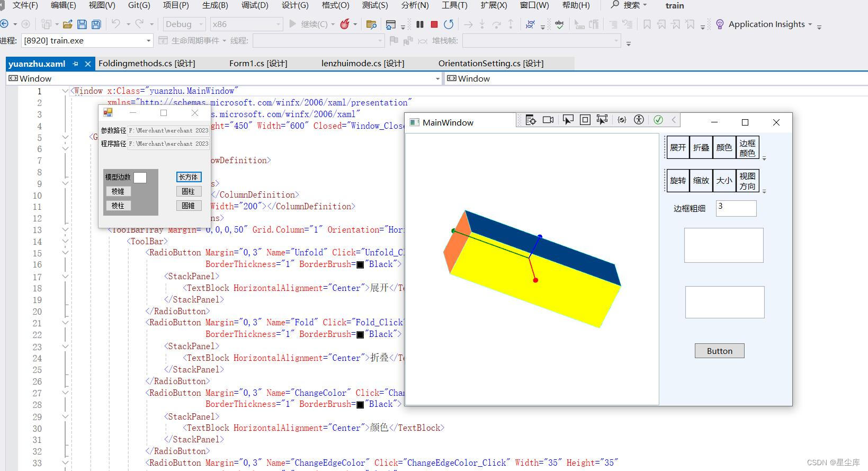Viewport: 868px width, 471px height.
Task: Click Binding Failures icon in MainWindow toolbar
Action: coord(622,120)
